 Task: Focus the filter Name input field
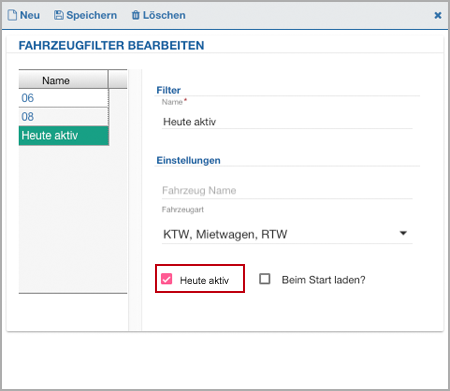click(287, 122)
